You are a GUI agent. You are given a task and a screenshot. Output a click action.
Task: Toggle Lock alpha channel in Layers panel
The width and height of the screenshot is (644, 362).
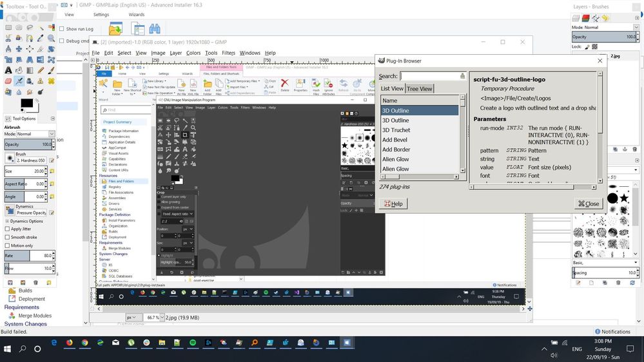click(595, 46)
